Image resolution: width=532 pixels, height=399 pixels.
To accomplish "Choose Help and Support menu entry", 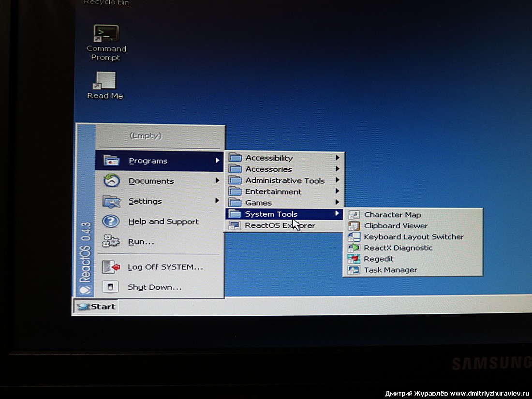I will point(160,221).
